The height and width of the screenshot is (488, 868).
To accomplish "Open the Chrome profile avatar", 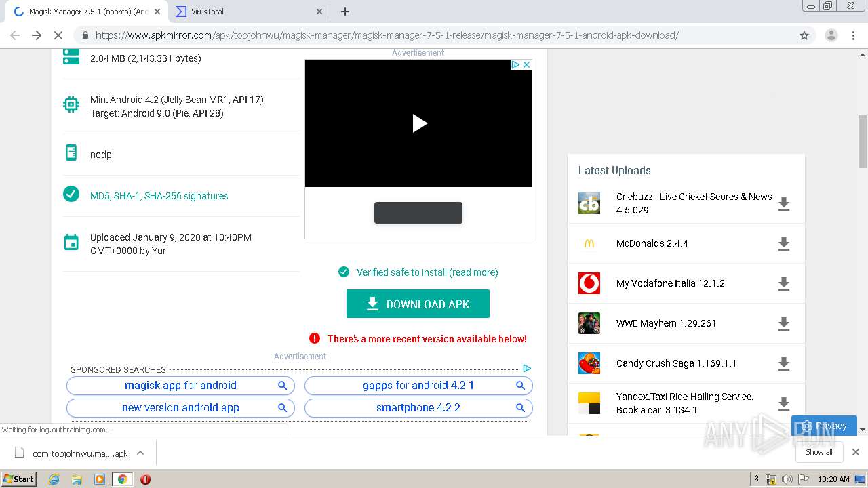I will tap(831, 35).
